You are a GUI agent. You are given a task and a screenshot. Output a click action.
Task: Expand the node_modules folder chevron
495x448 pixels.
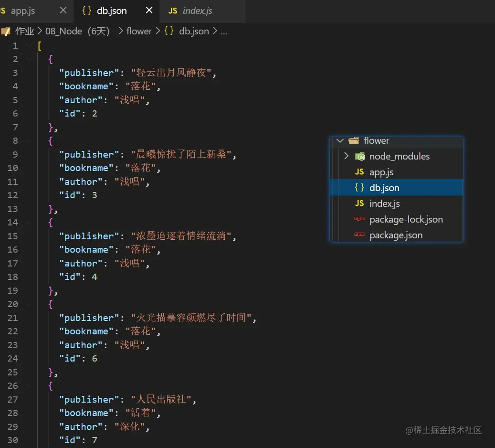tap(347, 156)
